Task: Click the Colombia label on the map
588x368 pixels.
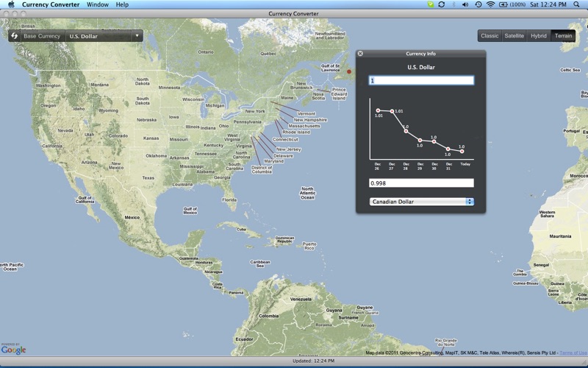Action: (x=268, y=316)
